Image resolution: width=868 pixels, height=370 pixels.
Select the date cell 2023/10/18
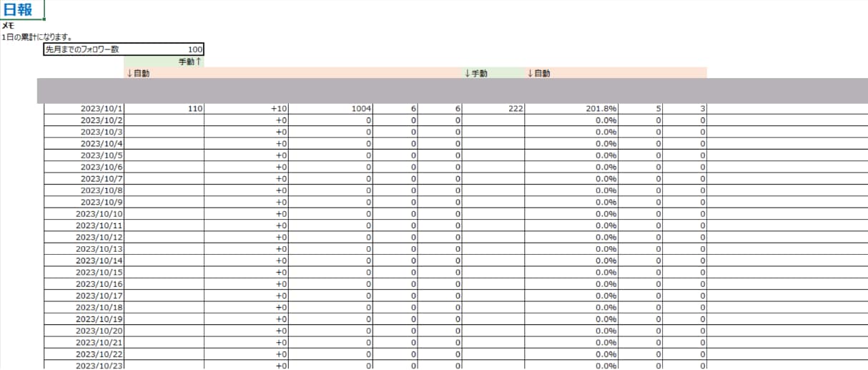[x=84, y=307]
